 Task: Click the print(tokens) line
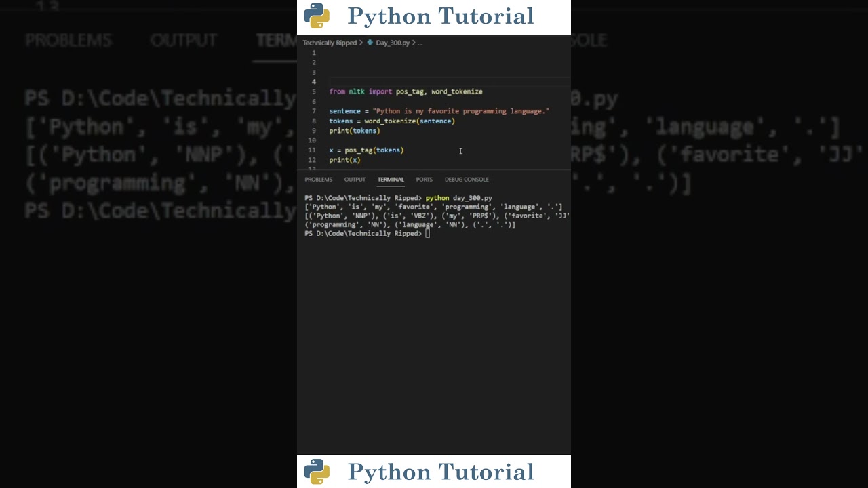click(x=354, y=131)
